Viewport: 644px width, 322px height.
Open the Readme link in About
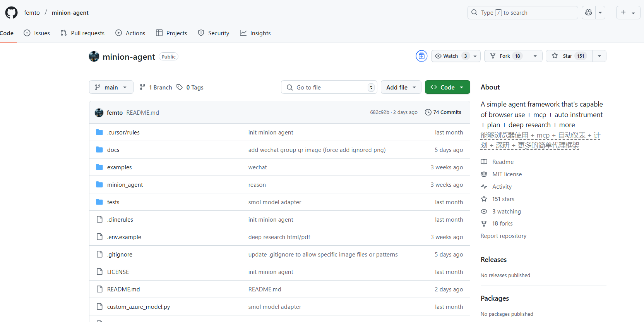pos(503,162)
